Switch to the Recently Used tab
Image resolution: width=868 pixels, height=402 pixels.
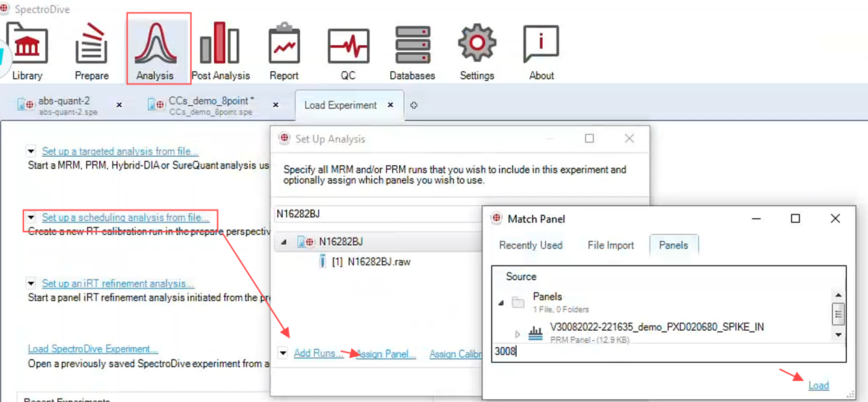[531, 245]
